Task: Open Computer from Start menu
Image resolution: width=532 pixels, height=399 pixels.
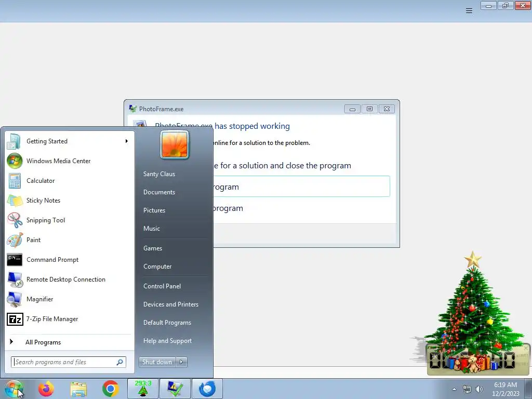Action: [157, 267]
